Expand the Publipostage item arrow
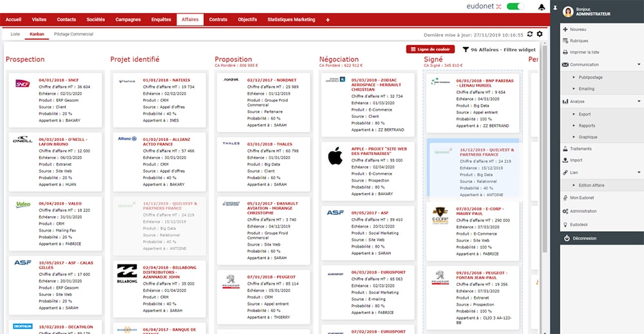The width and height of the screenshot is (644, 334). click(574, 77)
